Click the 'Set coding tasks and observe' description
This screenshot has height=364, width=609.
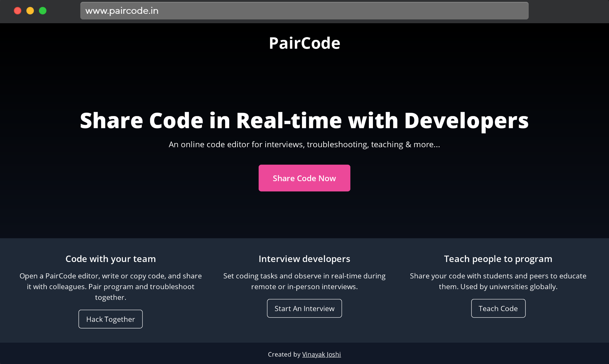pyautogui.click(x=304, y=281)
